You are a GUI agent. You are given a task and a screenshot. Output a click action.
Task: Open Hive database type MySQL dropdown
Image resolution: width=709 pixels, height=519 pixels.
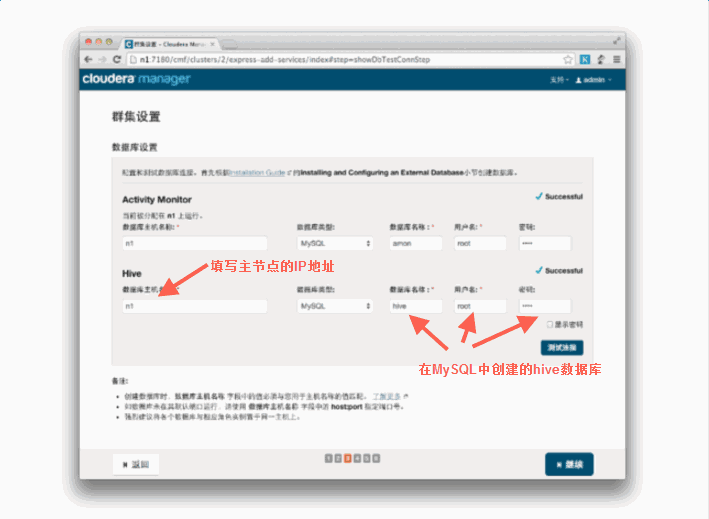tap(335, 306)
